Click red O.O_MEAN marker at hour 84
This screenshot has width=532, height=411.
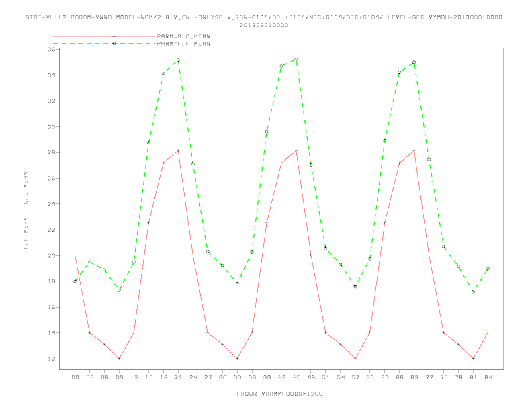488,332
